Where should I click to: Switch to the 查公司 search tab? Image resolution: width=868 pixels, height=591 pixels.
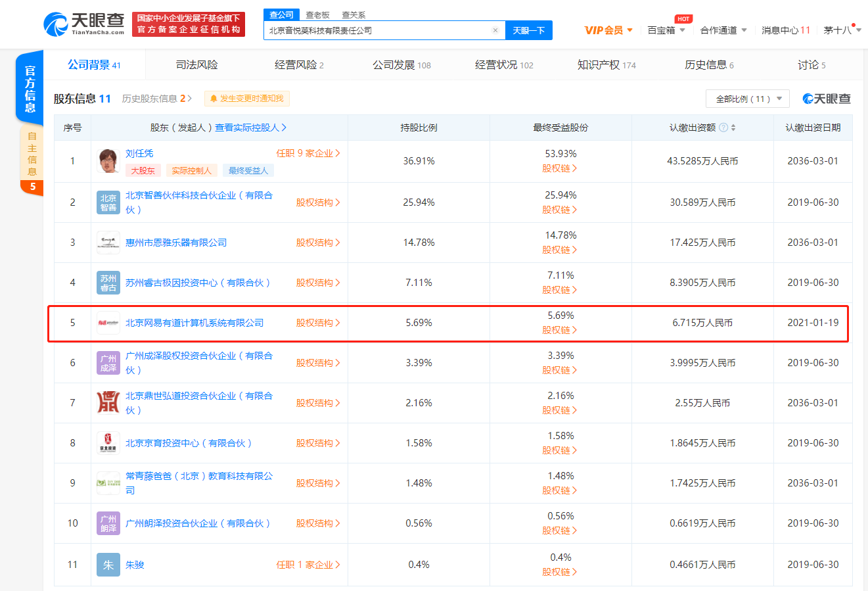282,14
